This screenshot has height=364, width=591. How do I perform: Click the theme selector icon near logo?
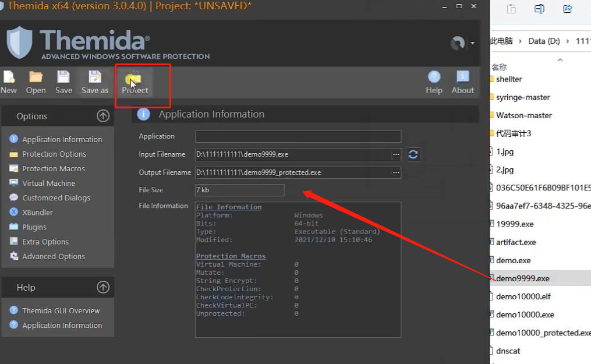click(458, 43)
